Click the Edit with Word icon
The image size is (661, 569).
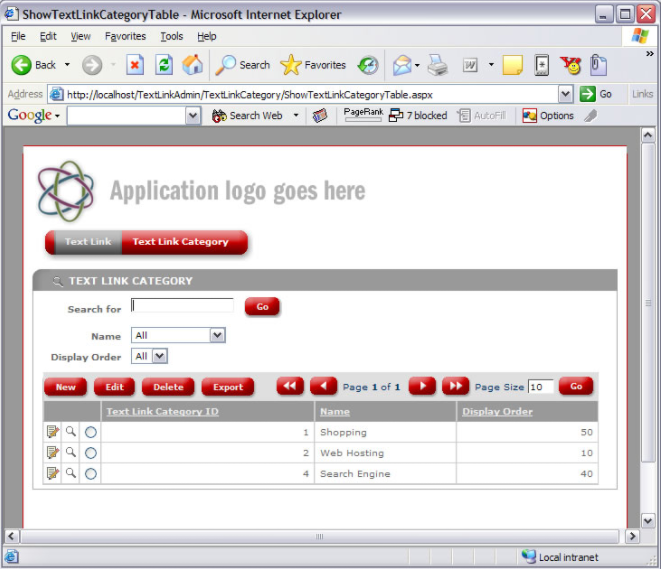pos(470,65)
